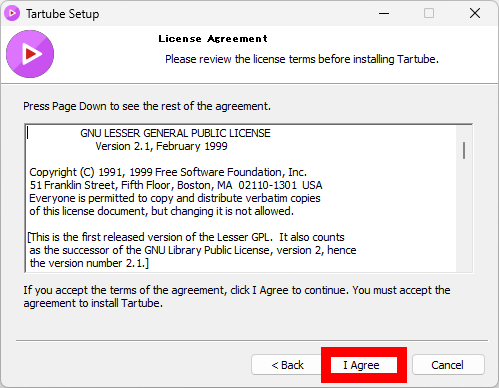Click the scrollbar track below the thumb

464,215
